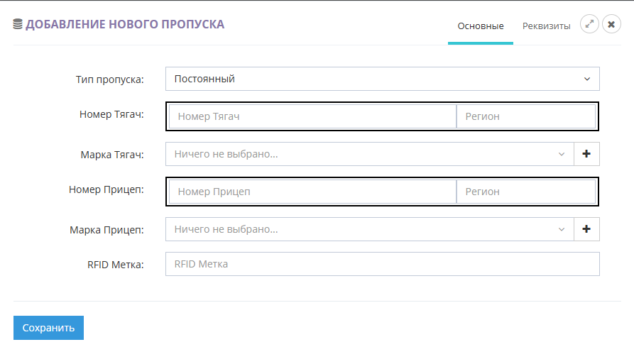The width and height of the screenshot is (634, 364).
Task: Add a new Марка Тягач with plus
Action: click(586, 154)
